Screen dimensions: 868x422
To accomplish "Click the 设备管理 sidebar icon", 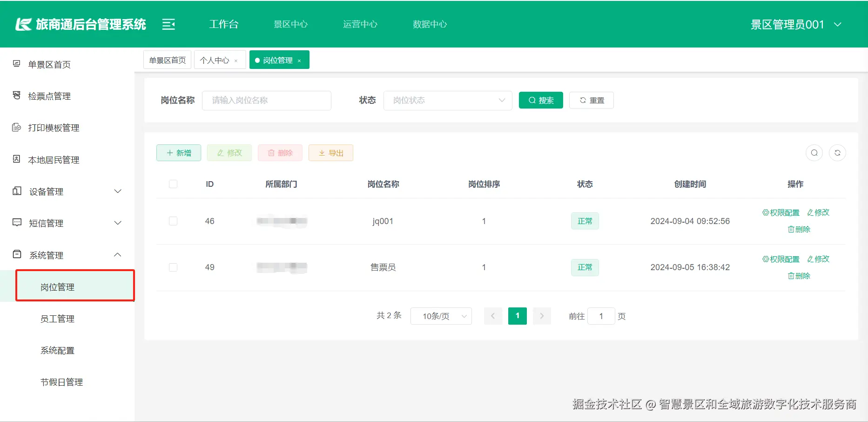I will 17,191.
